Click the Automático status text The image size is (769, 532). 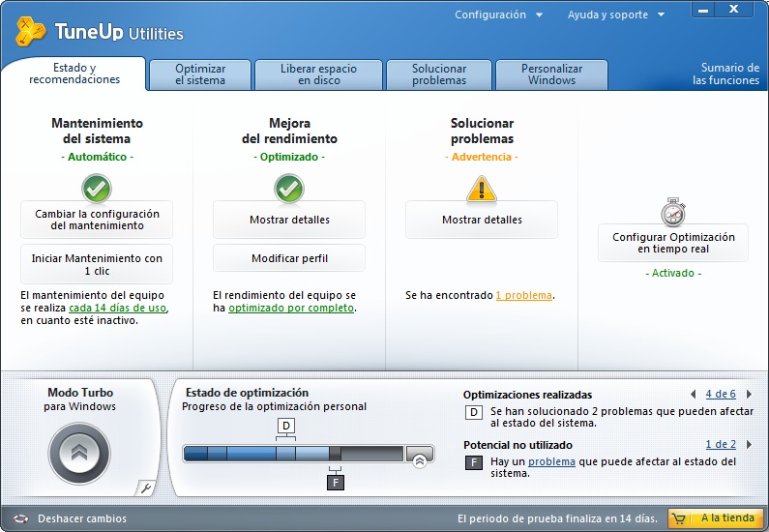(x=97, y=157)
